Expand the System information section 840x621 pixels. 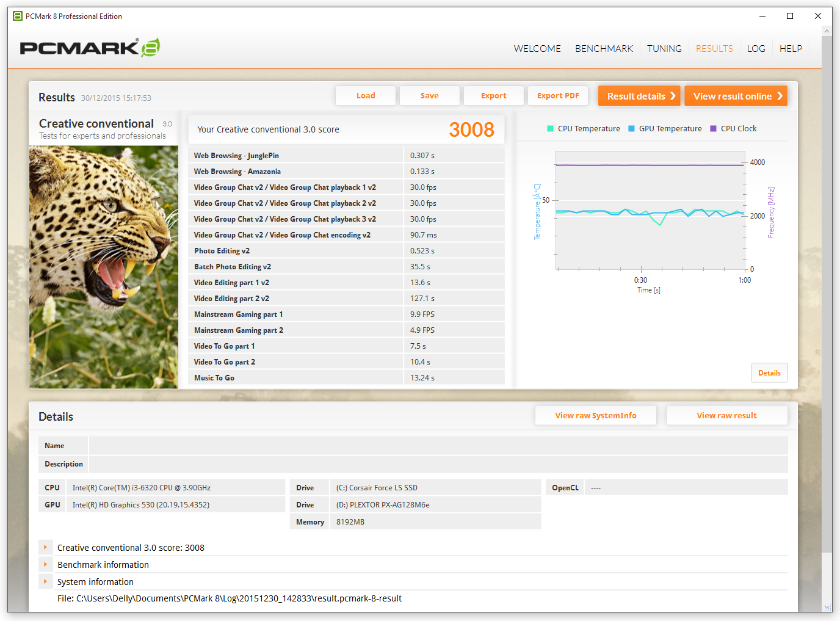46,582
